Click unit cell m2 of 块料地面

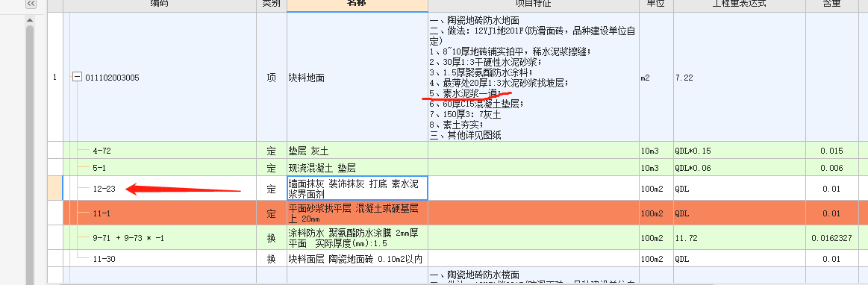click(x=656, y=78)
